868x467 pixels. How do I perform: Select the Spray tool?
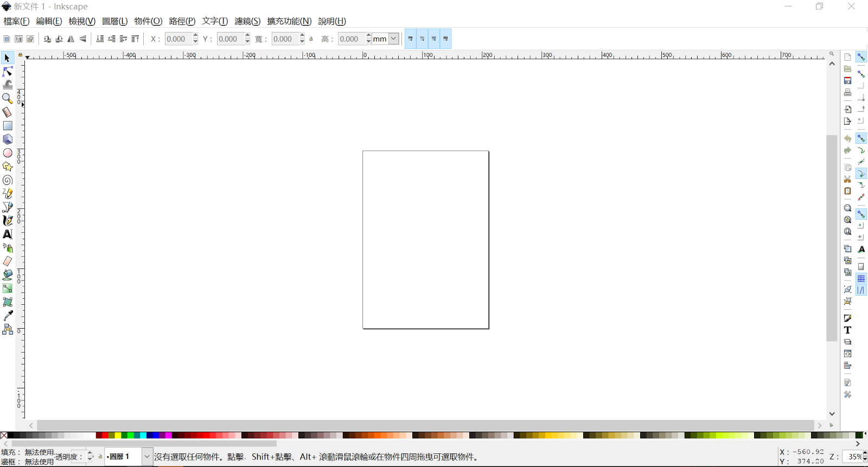click(7, 248)
